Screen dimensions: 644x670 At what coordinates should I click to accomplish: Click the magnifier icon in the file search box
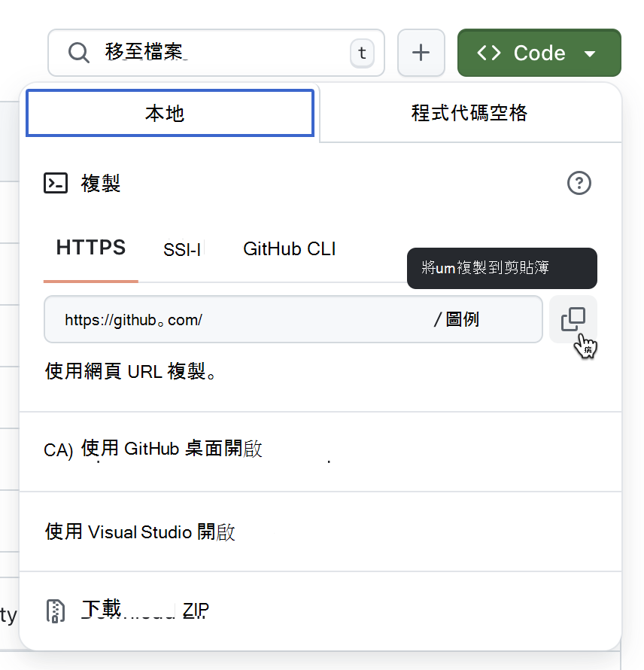(78, 53)
